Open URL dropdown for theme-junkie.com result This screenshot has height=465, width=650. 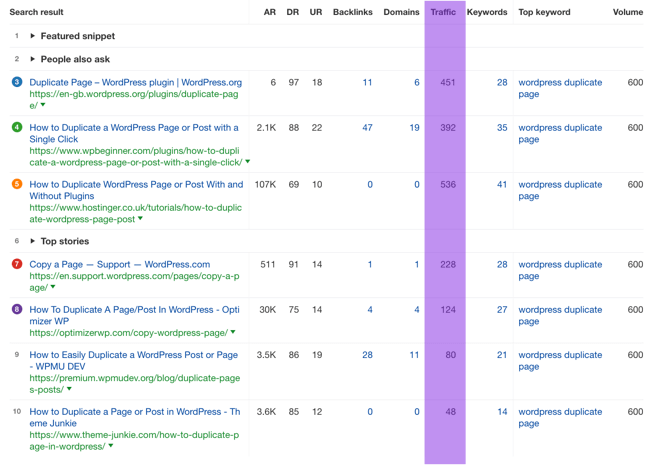click(112, 447)
